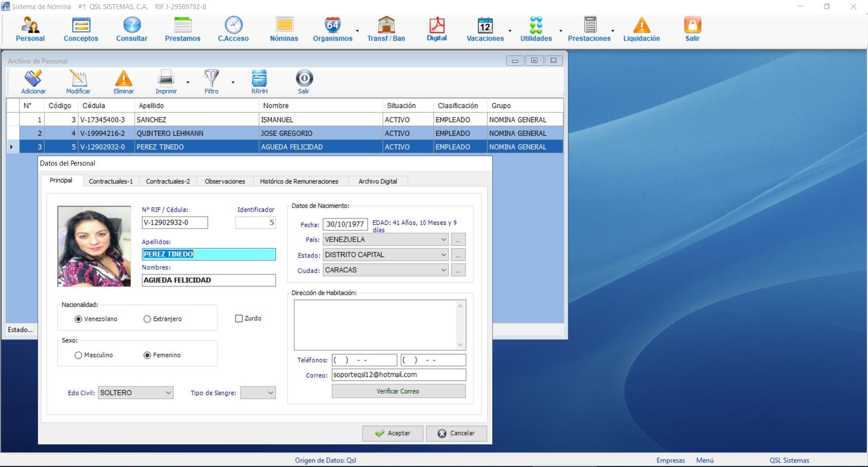Click the Cancelar button
This screenshot has width=868, height=467.
click(x=456, y=434)
